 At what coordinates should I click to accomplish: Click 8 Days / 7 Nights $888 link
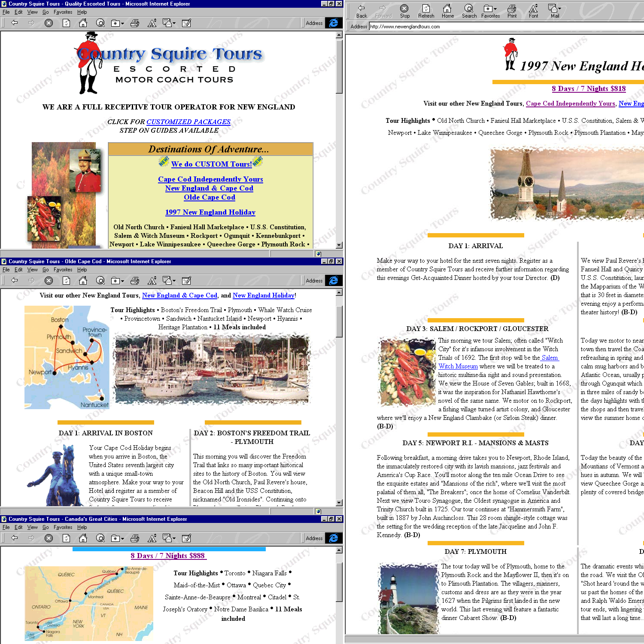coord(168,556)
